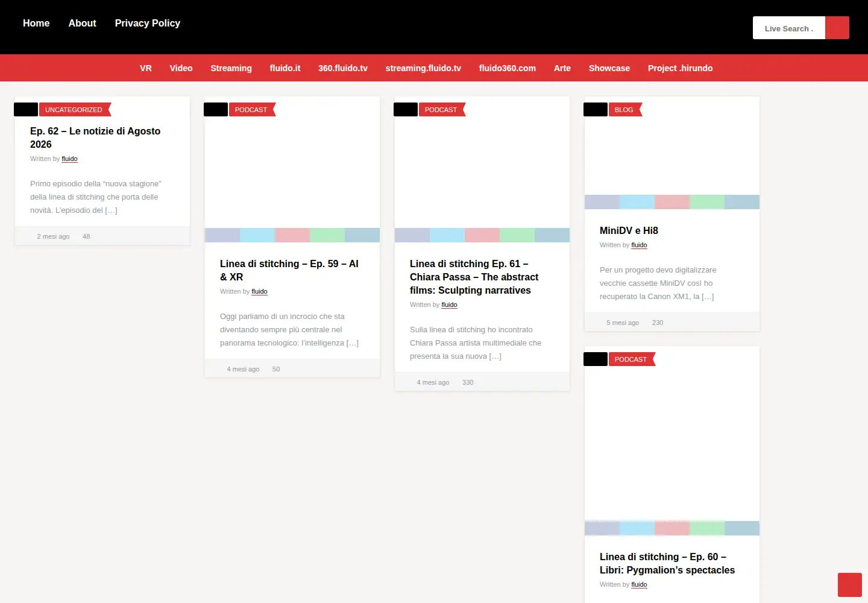
Task: Click fluido author link on Ep. 61 card
Action: pyautogui.click(x=449, y=305)
